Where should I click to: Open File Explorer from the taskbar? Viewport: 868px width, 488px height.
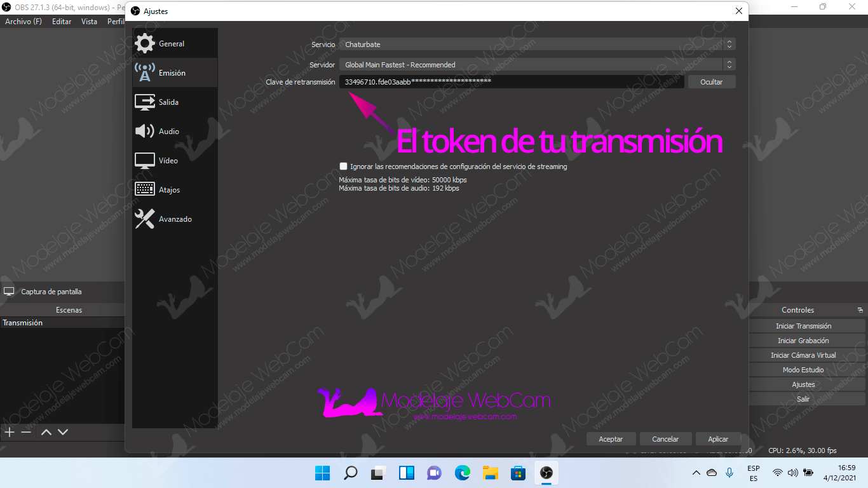pyautogui.click(x=490, y=473)
